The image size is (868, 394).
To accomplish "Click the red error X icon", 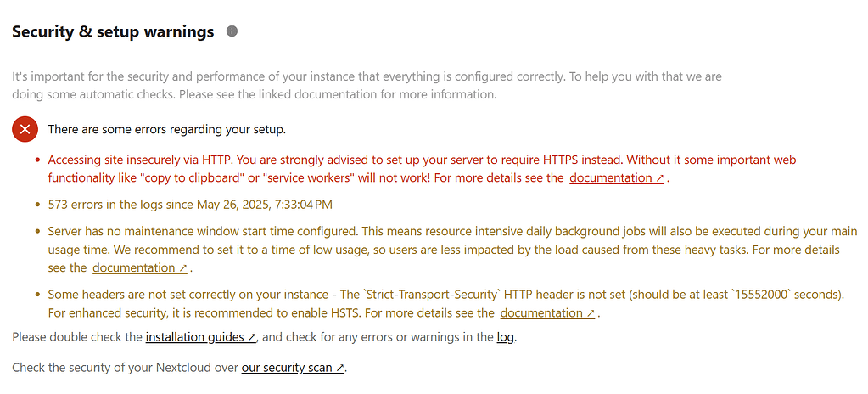I will point(25,129).
